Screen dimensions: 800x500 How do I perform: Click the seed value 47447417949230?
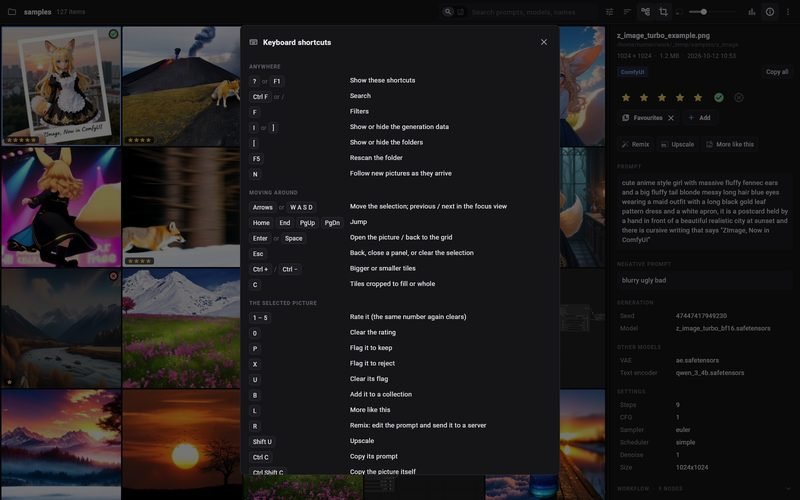[x=701, y=316]
